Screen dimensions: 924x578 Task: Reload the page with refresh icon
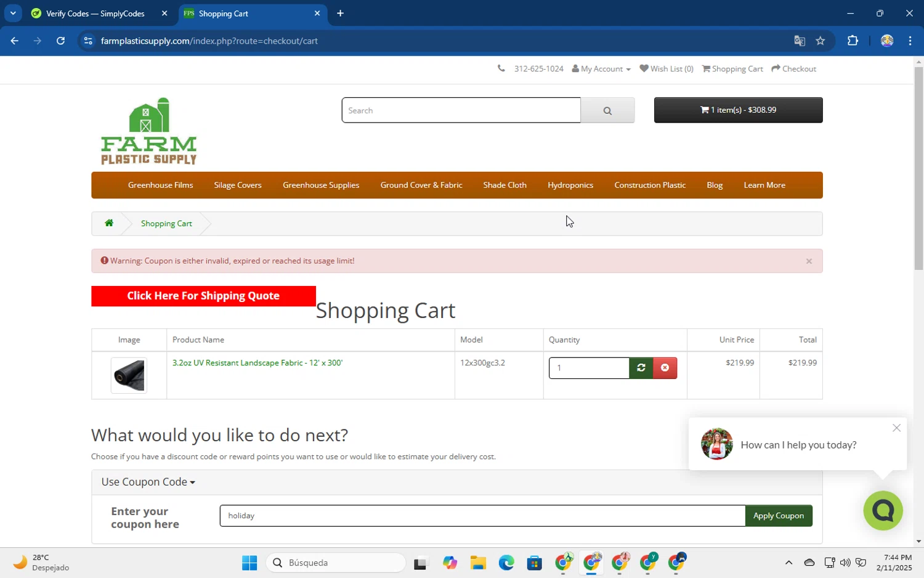point(60,41)
